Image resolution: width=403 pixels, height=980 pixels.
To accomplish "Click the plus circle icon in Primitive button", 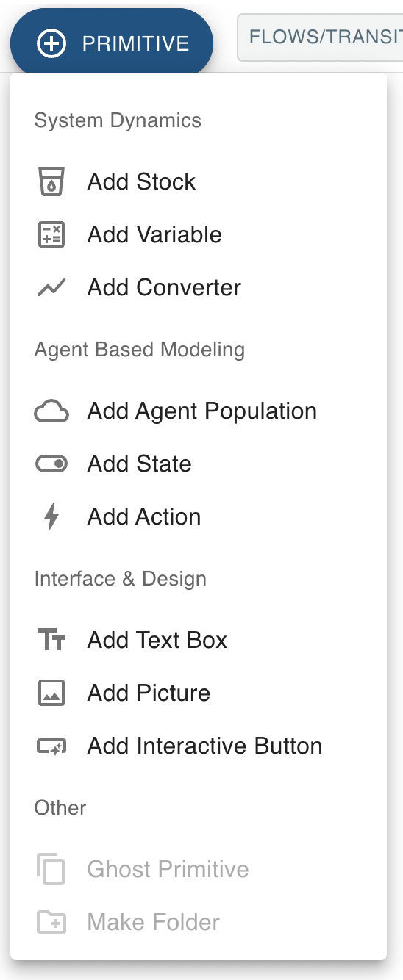I will click(x=51, y=43).
